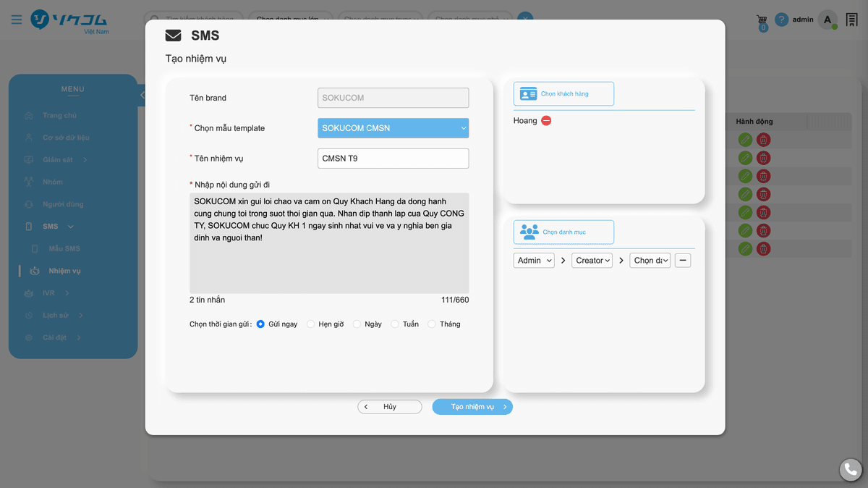Remove customer Hoang with red minus icon
Image resolution: width=868 pixels, height=488 pixels.
coord(546,121)
